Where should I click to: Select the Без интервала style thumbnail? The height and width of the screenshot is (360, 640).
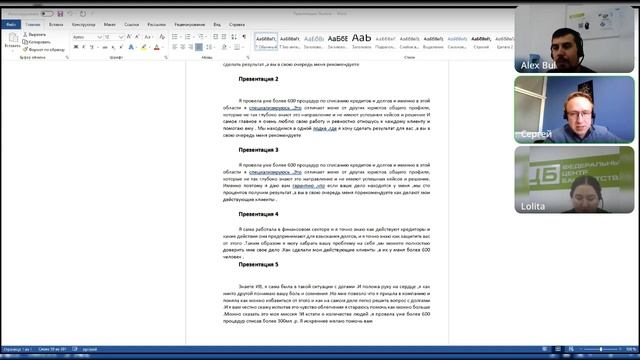(x=290, y=42)
